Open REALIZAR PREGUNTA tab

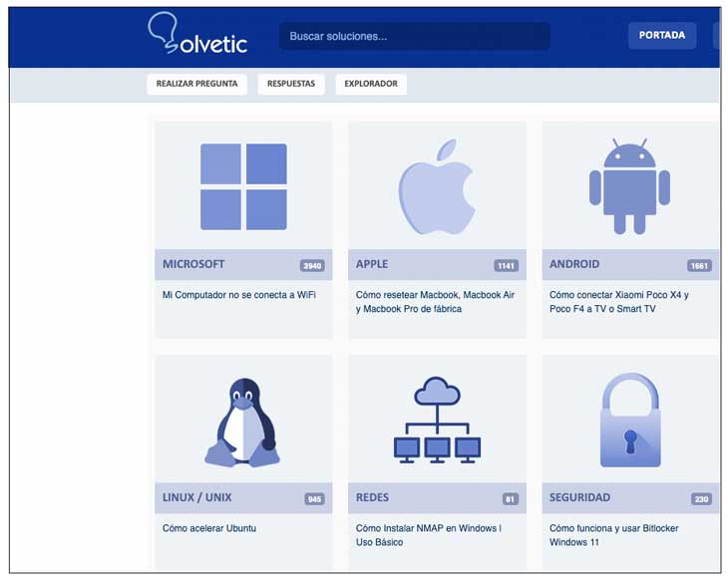point(196,84)
